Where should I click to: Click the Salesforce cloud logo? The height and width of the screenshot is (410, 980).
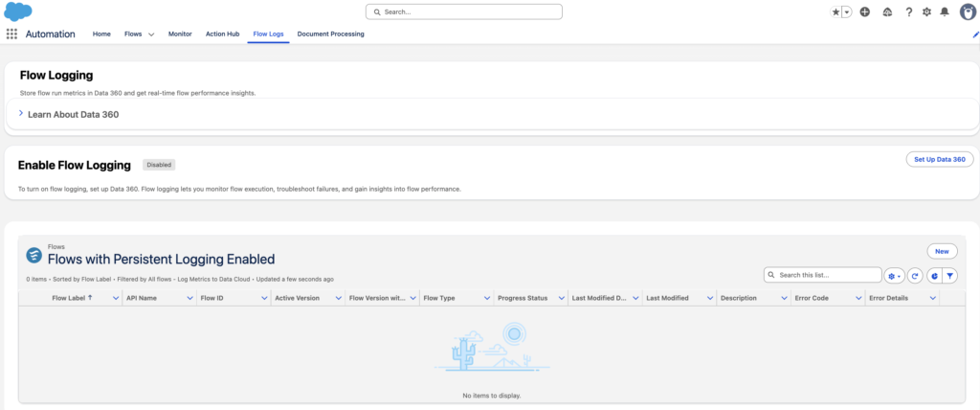18,11
